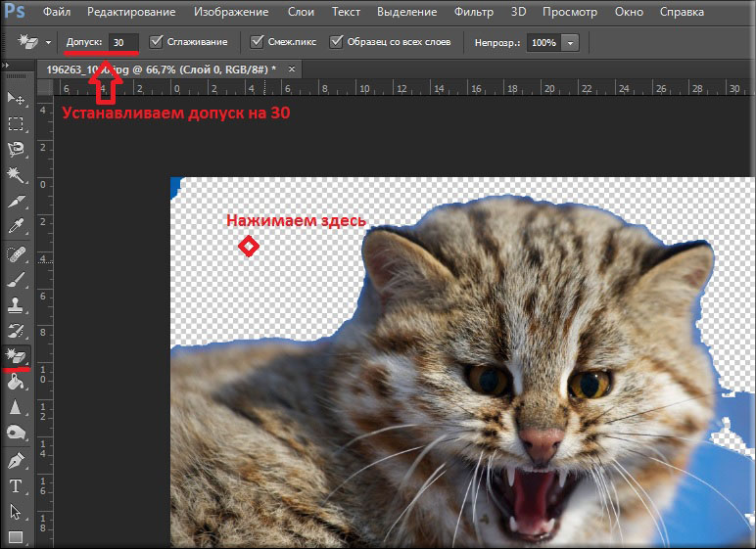
Task: Select the Rectangular Marquee tool
Action: (17, 124)
